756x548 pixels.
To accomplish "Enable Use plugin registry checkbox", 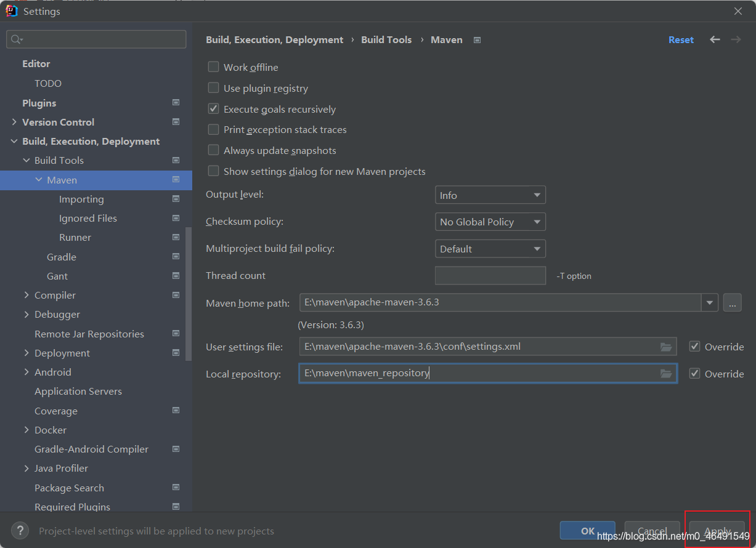I will pyautogui.click(x=213, y=88).
